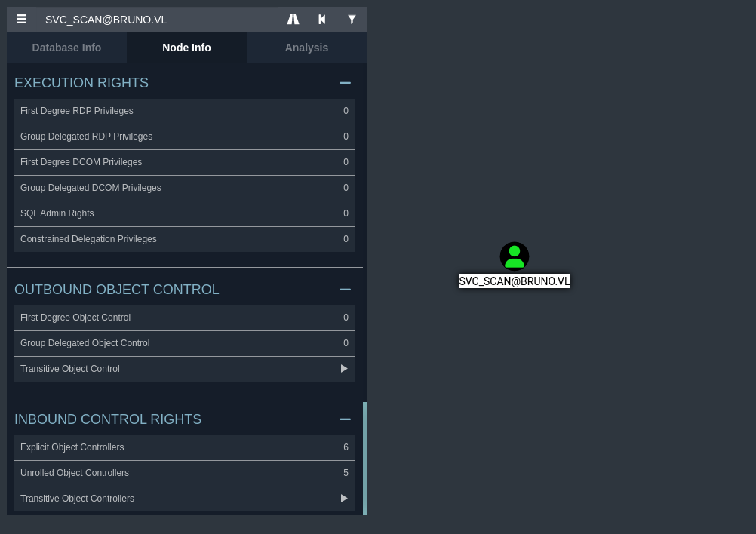Viewport: 756px width, 534px height.
Task: Open the filter funnel icon
Action: (352, 19)
